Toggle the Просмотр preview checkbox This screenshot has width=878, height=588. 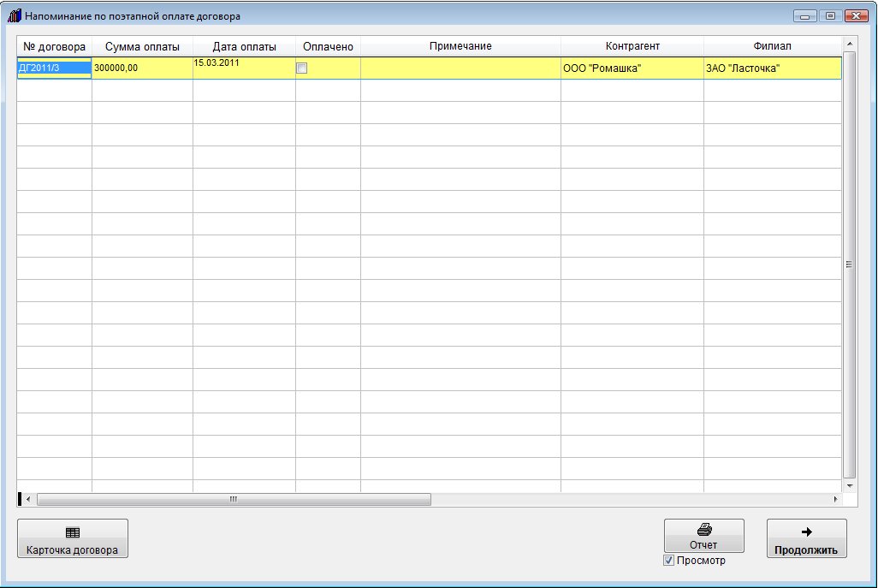point(668,561)
